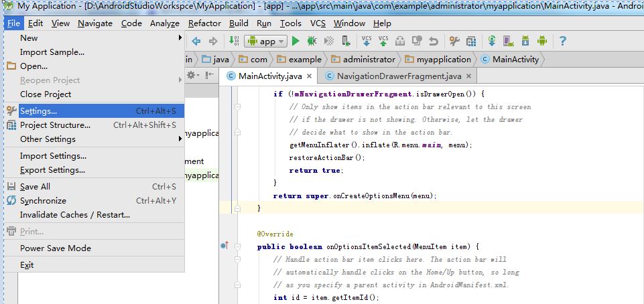Collapse onOptionsItemSelected method fold marker
Viewport: 644px width, 304px height.
tap(237, 246)
